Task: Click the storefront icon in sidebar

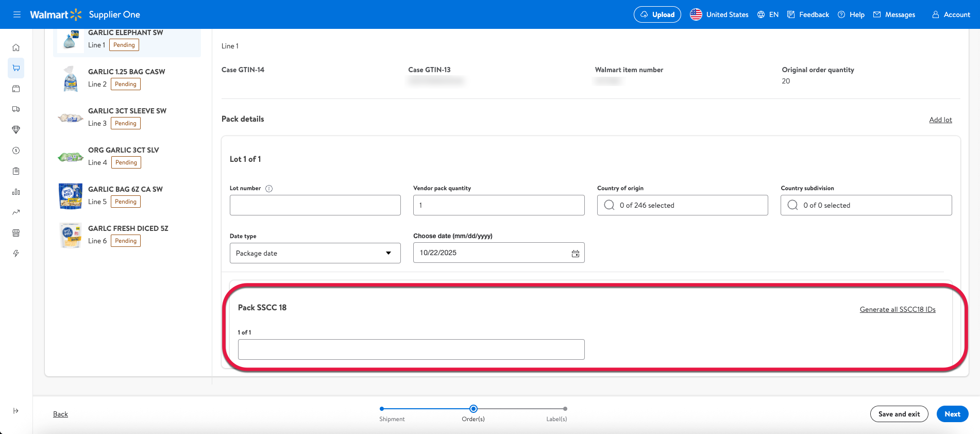Action: (x=16, y=233)
